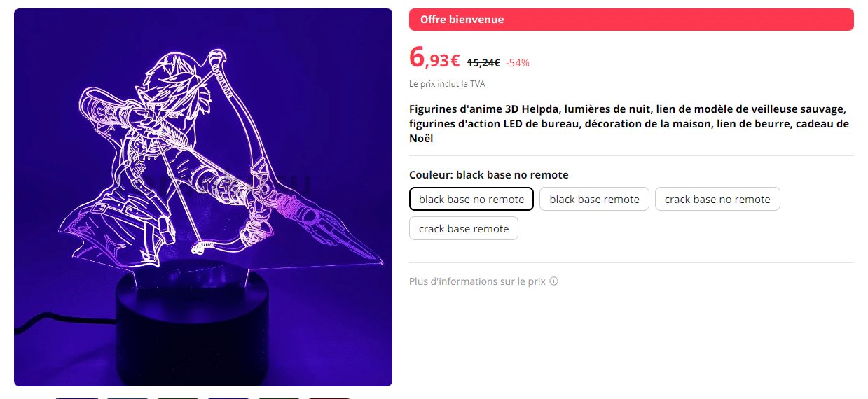Select the second blue thumbnail in strip
This screenshot has width=868, height=399.
click(128, 398)
